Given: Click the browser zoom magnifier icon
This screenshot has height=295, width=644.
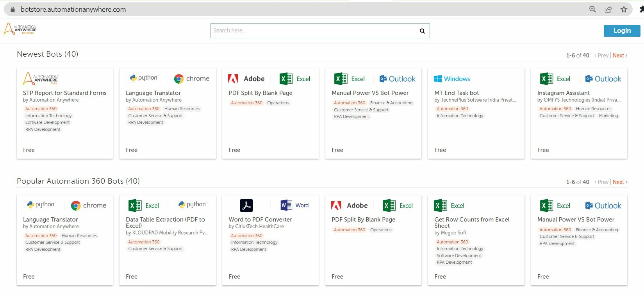Looking at the screenshot, I should point(592,9).
